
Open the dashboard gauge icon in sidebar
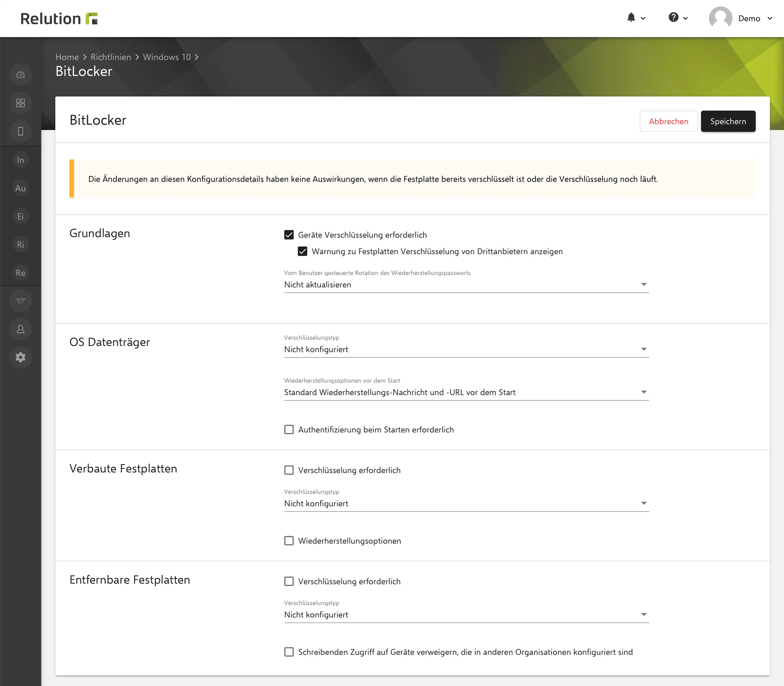click(21, 75)
